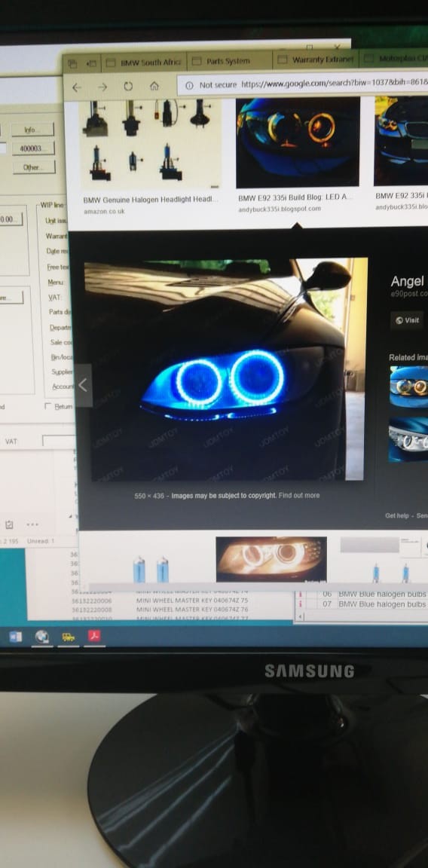Click the Visit button

tap(407, 320)
